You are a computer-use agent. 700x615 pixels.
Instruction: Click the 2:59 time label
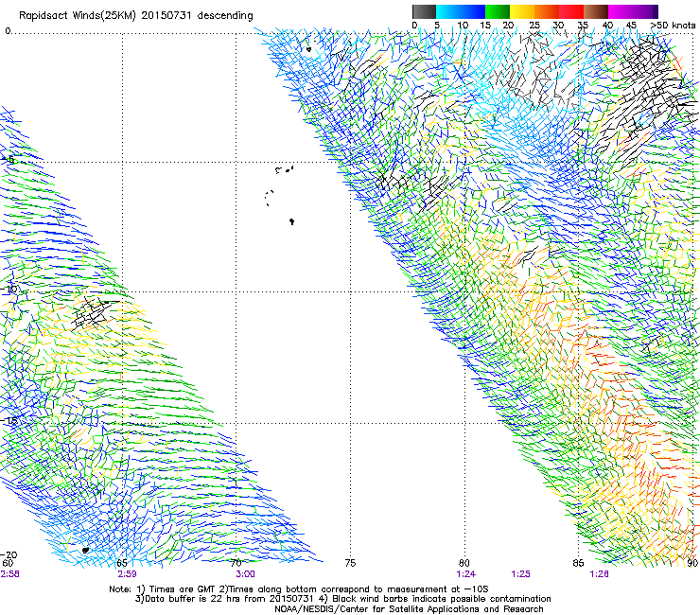click(x=128, y=574)
